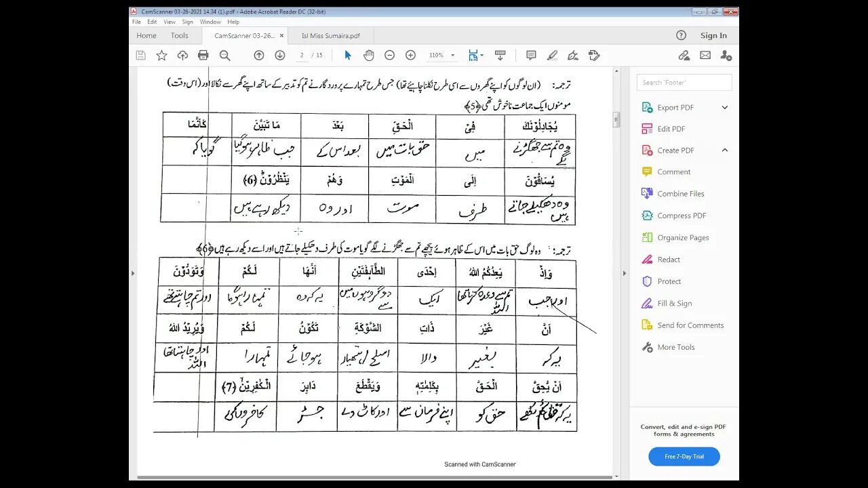Activate the hand pan tool
The width and height of the screenshot is (868, 488).
pyautogui.click(x=368, y=56)
